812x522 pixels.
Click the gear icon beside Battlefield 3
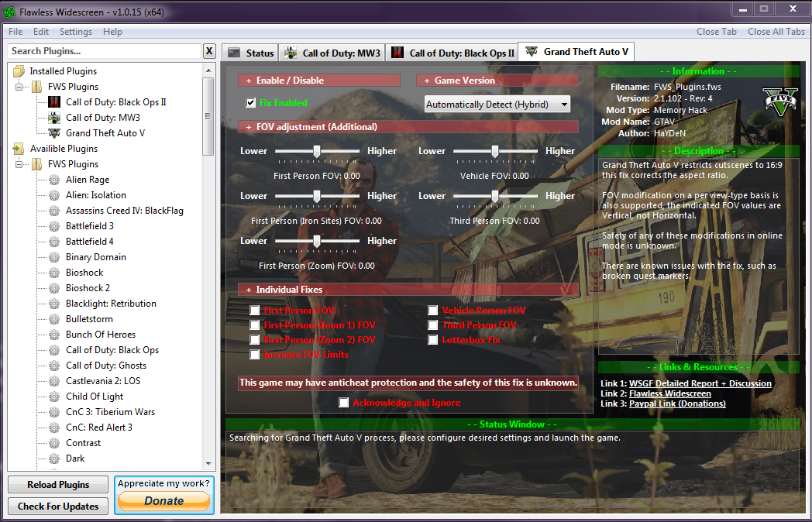[x=54, y=226]
